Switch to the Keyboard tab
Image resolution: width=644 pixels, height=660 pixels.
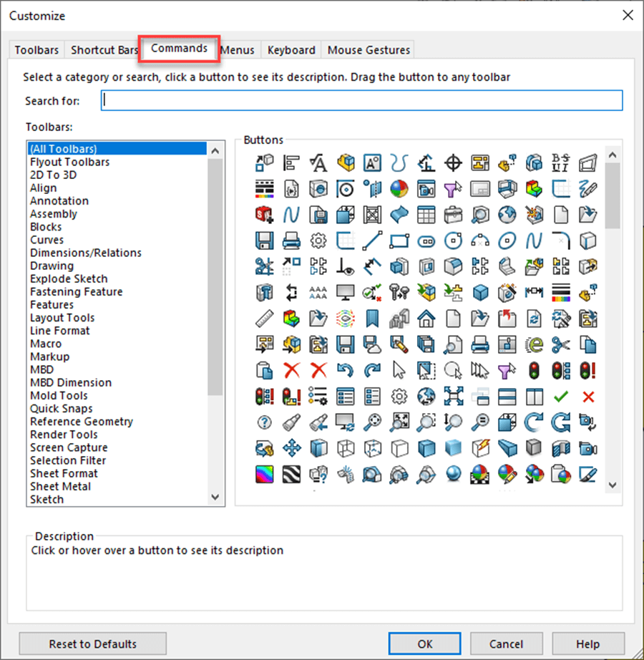click(291, 49)
